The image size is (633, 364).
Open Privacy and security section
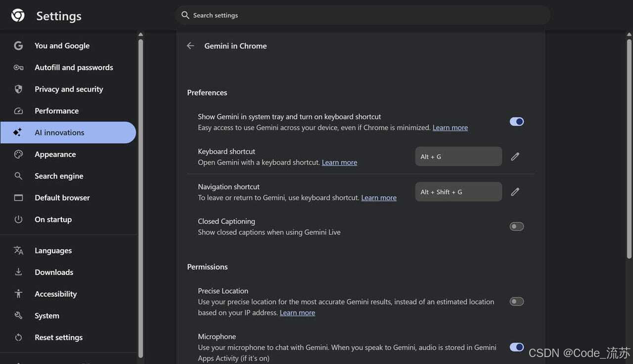(68, 89)
